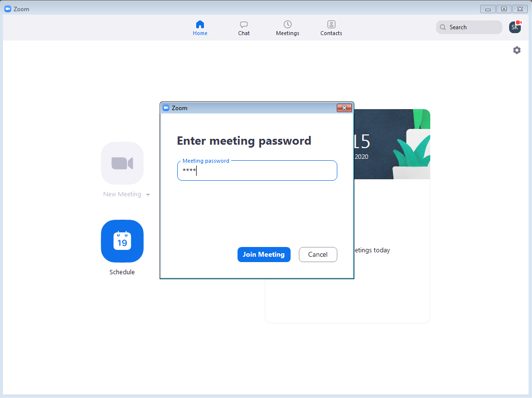Click the Schedule calendar icon
The image size is (532, 398).
tap(122, 241)
